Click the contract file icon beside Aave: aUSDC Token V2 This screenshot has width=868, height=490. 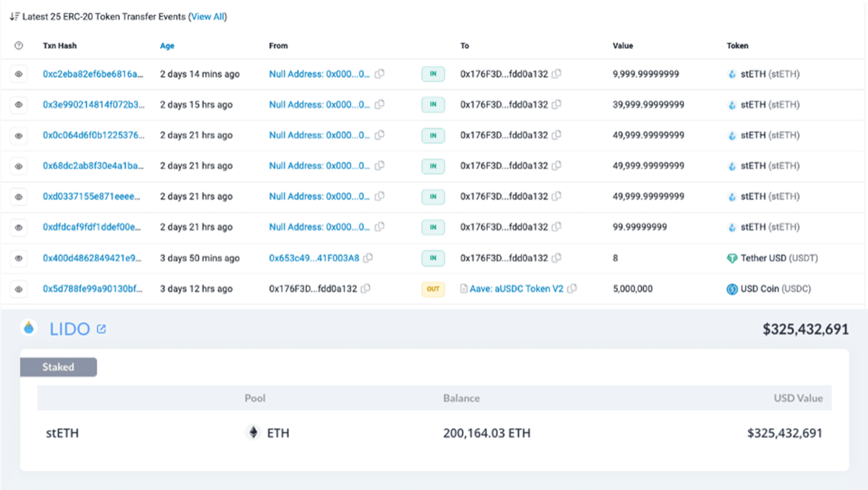click(463, 289)
